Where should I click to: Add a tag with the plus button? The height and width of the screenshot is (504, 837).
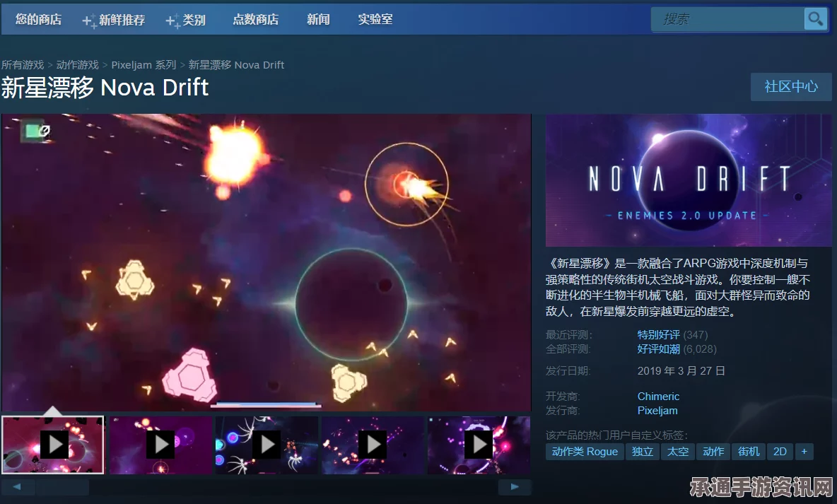804,452
